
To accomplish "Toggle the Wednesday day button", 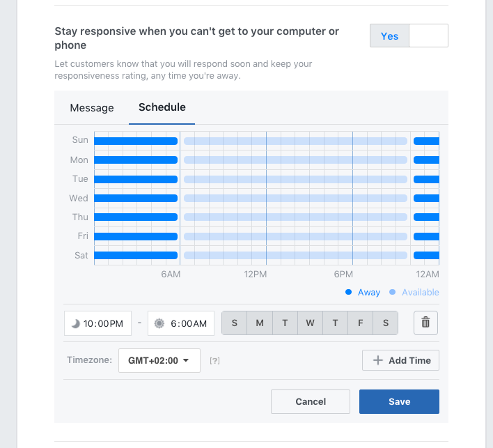I will pos(310,323).
